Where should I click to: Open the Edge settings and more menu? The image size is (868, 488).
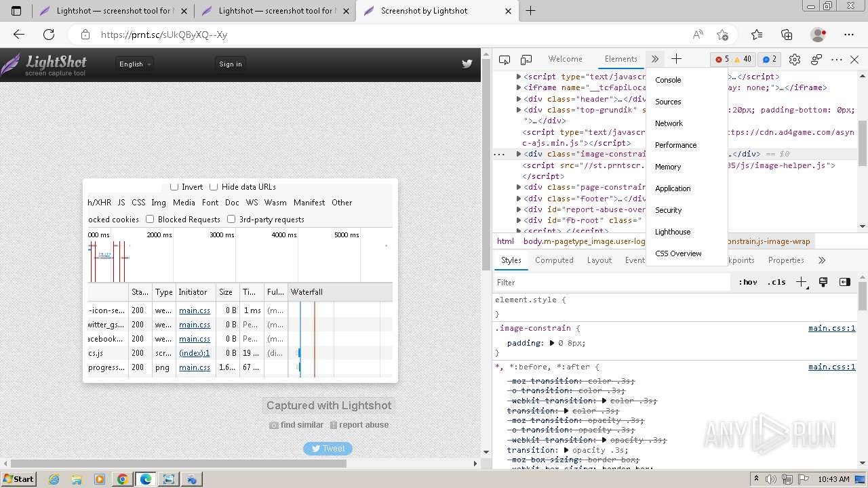point(849,35)
